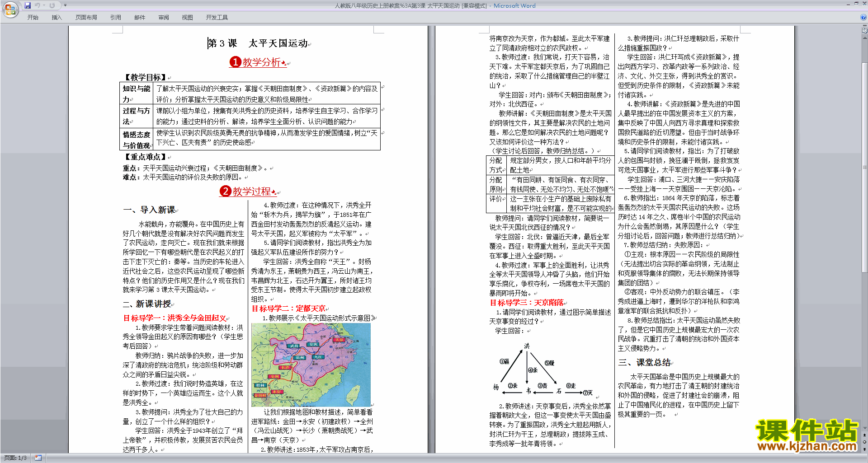This screenshot has width=868, height=463.
Task: Select the table cell 情感态度与价值观
Action: [x=137, y=140]
